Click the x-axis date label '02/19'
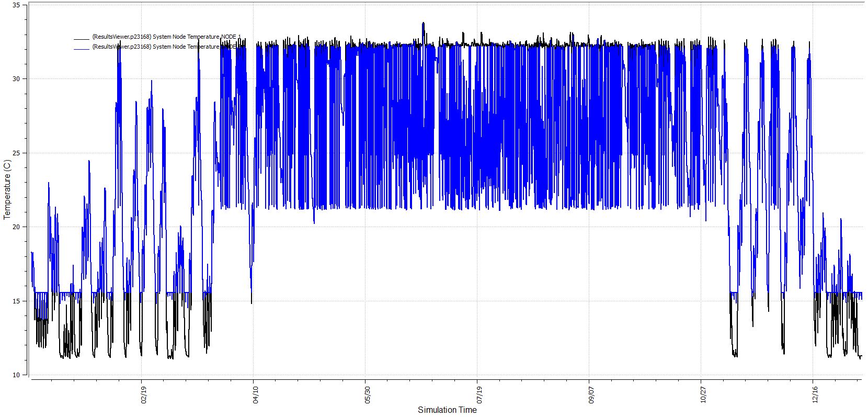 (144, 396)
